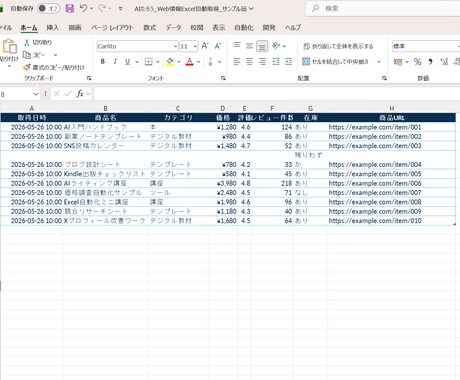The width and height of the screenshot is (460, 380).
Task: Click the Undo arrow icon
Action: pyautogui.click(x=83, y=8)
